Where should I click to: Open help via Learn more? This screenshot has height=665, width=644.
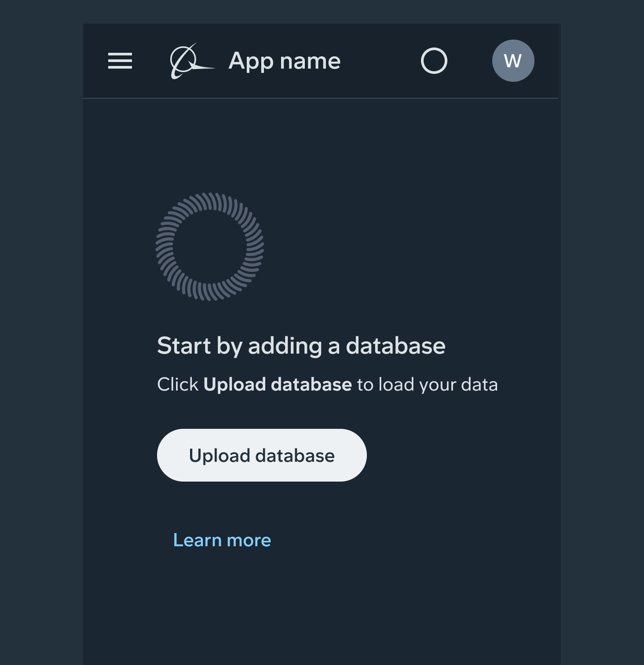pyautogui.click(x=222, y=540)
